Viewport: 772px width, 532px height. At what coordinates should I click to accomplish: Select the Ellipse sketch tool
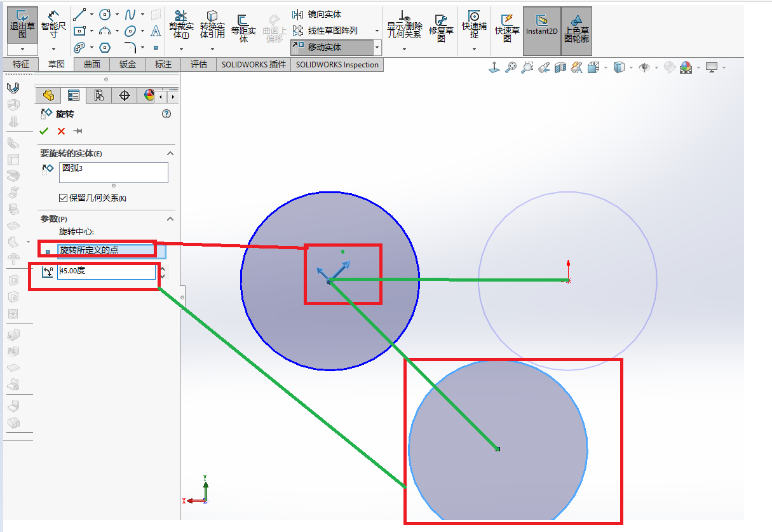coord(130,31)
